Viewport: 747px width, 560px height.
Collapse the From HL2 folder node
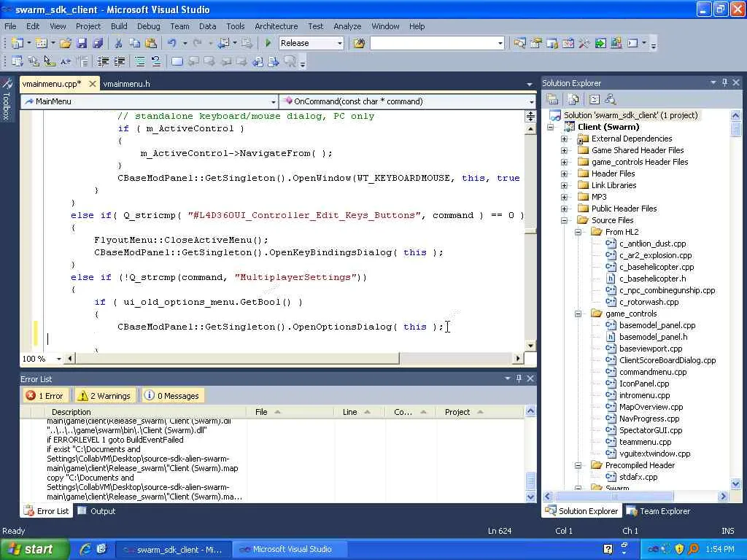(578, 232)
